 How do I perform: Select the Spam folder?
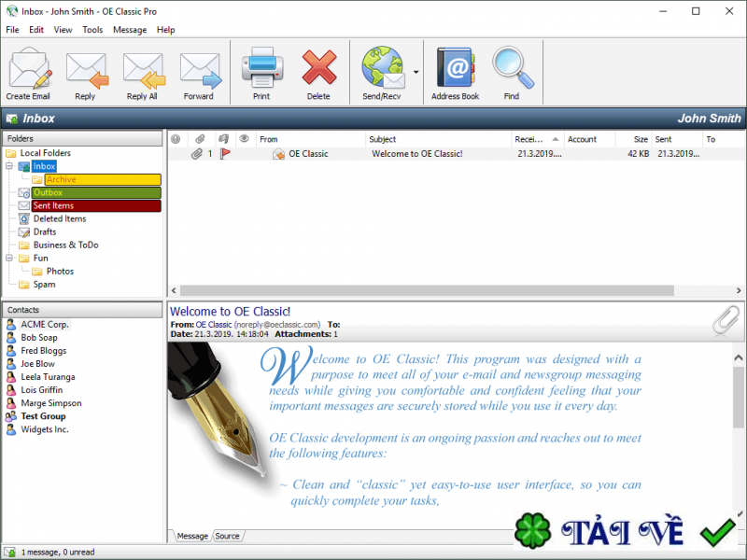[x=44, y=285]
